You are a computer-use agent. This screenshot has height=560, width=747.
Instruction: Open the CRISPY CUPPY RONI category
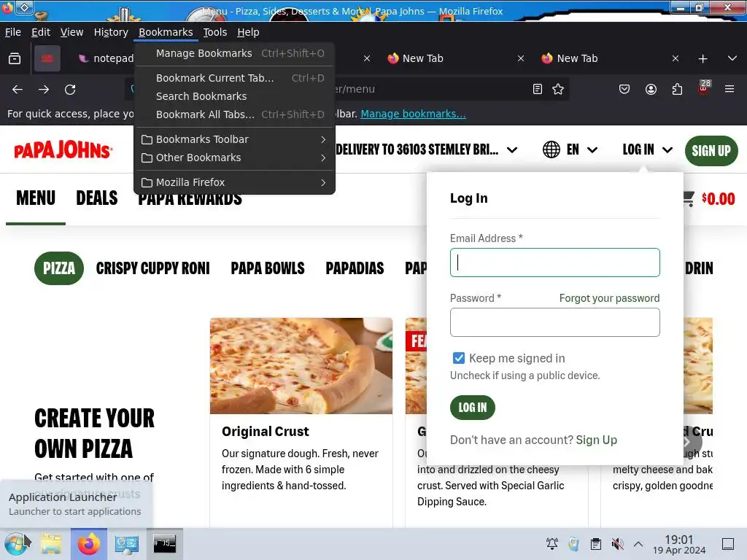point(153,268)
